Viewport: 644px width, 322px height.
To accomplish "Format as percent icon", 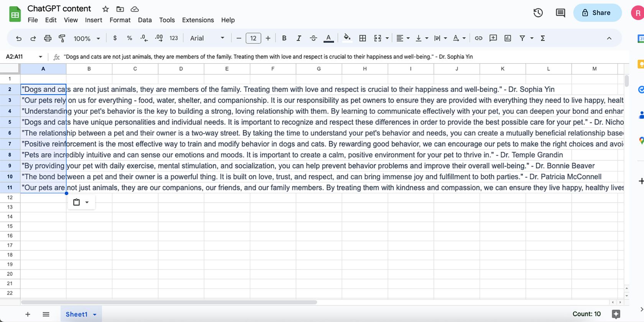I will pos(130,38).
